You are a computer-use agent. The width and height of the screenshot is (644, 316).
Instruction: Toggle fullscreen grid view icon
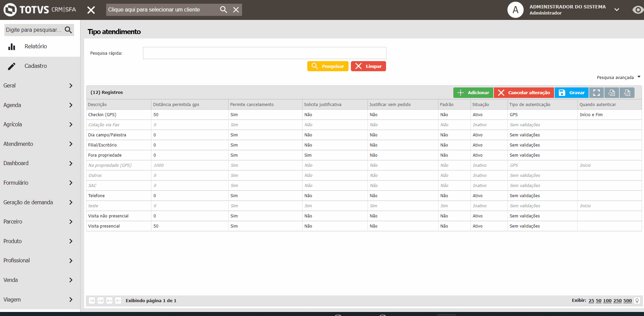coord(596,93)
